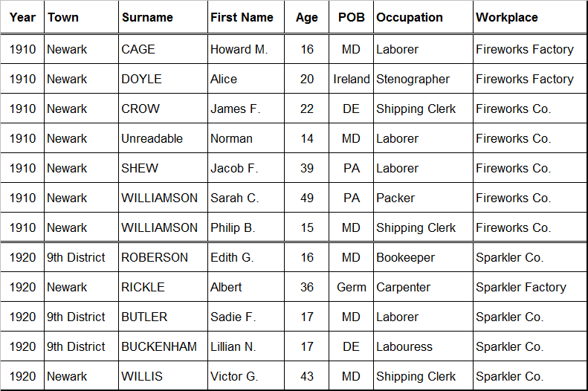Click the Occupation column header
The image size is (588, 391).
pyautogui.click(x=410, y=17)
